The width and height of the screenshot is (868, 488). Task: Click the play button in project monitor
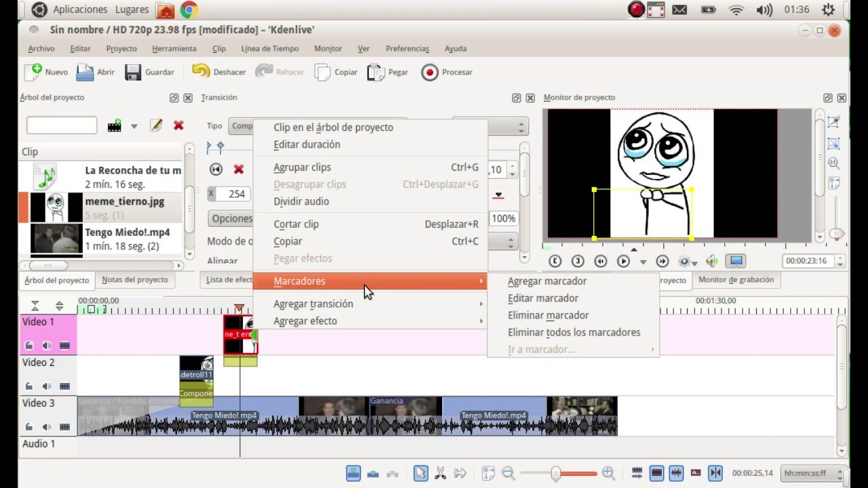623,261
